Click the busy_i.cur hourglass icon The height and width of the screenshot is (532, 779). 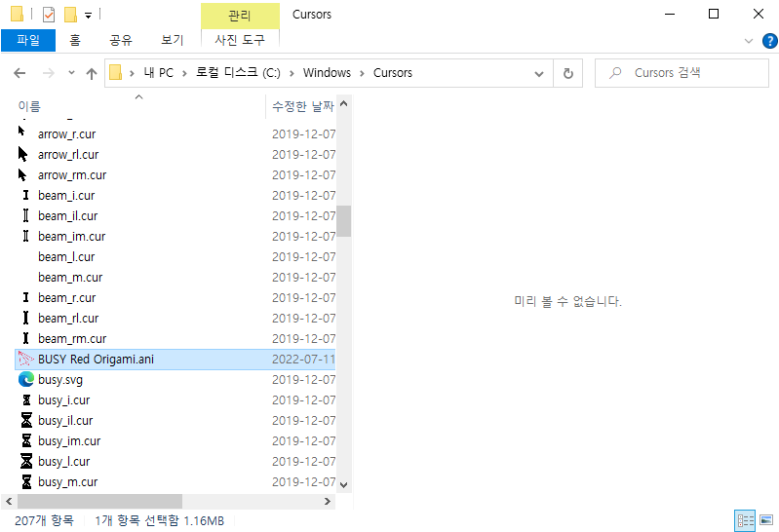(x=26, y=399)
